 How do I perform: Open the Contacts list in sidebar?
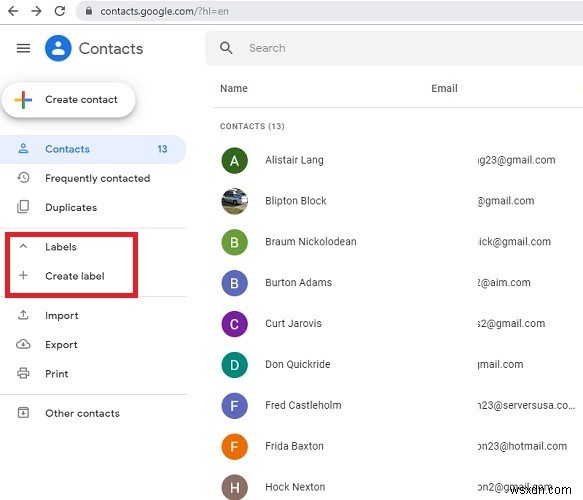(x=93, y=149)
